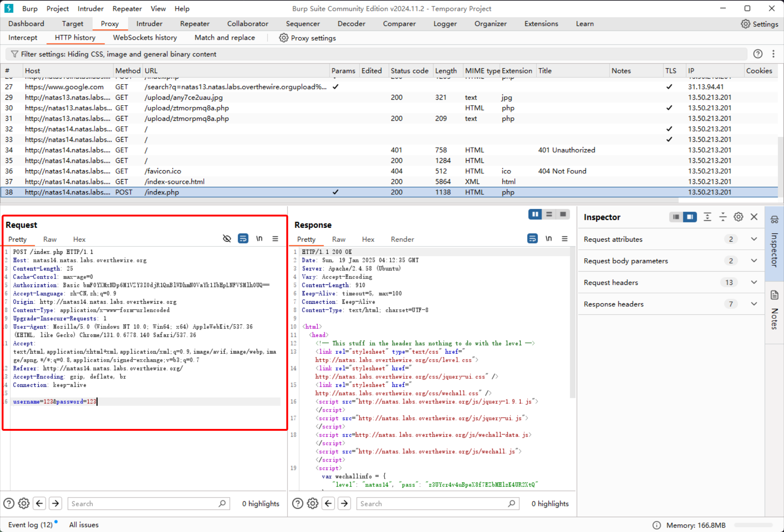Open WebSockets history sub-tab
This screenshot has width=784, height=532.
[145, 38]
